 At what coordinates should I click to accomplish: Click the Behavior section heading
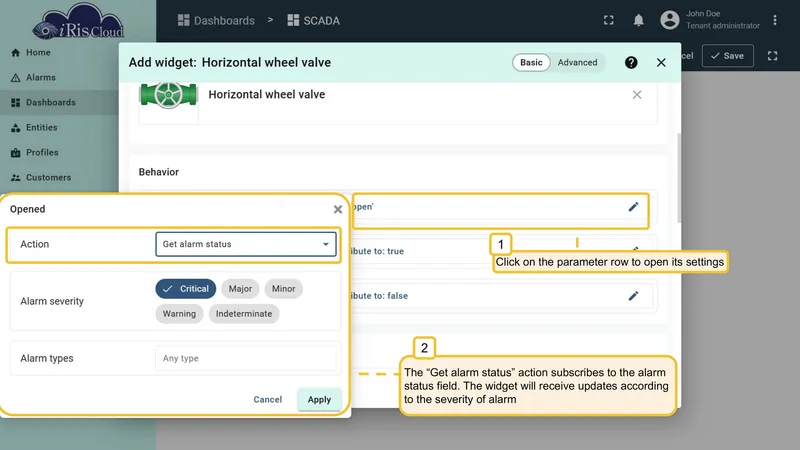tap(159, 172)
